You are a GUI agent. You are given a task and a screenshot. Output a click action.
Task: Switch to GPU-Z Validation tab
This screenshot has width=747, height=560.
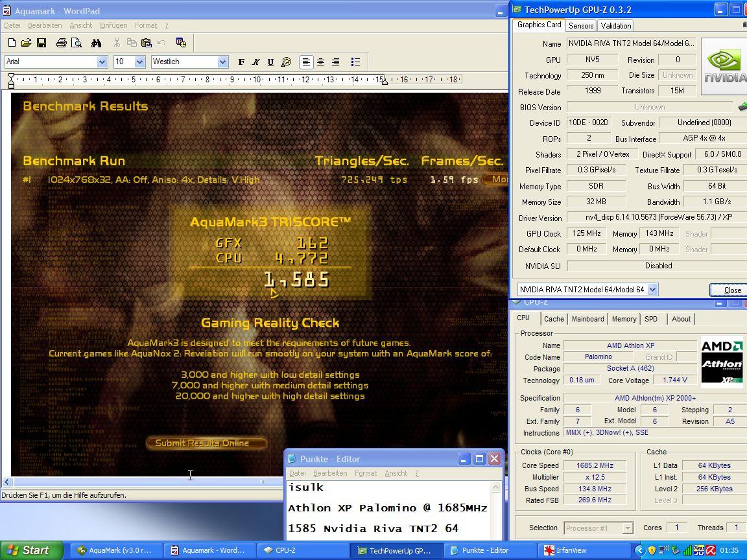615,26
